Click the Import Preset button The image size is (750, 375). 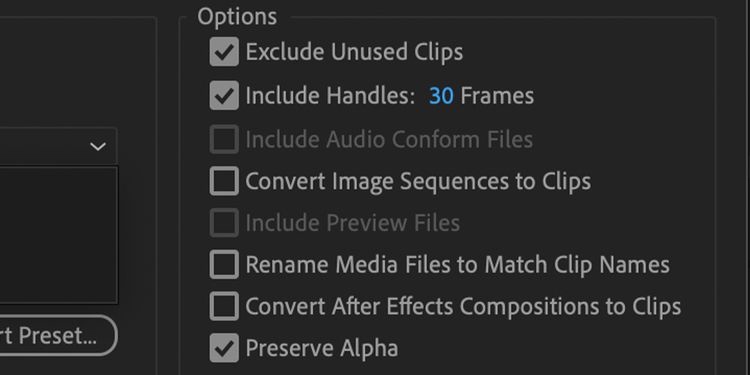click(x=58, y=335)
